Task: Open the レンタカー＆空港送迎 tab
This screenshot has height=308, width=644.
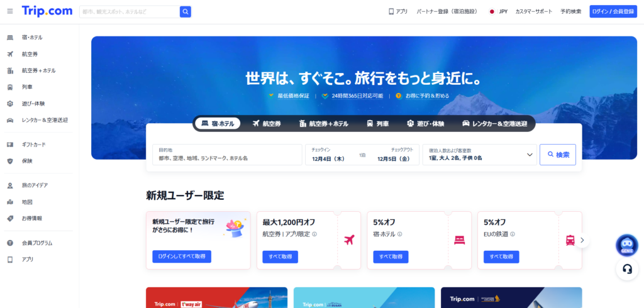Action: pyautogui.click(x=494, y=124)
